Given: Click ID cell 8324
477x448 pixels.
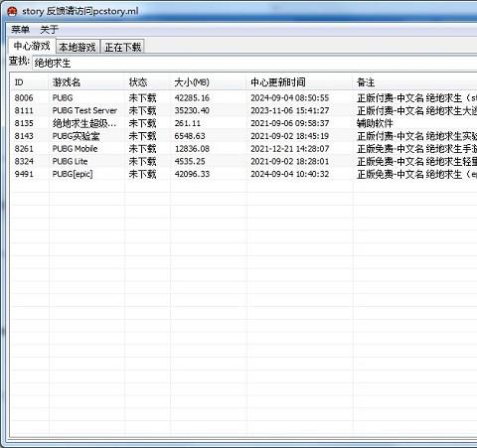Looking at the screenshot, I should (x=24, y=162).
